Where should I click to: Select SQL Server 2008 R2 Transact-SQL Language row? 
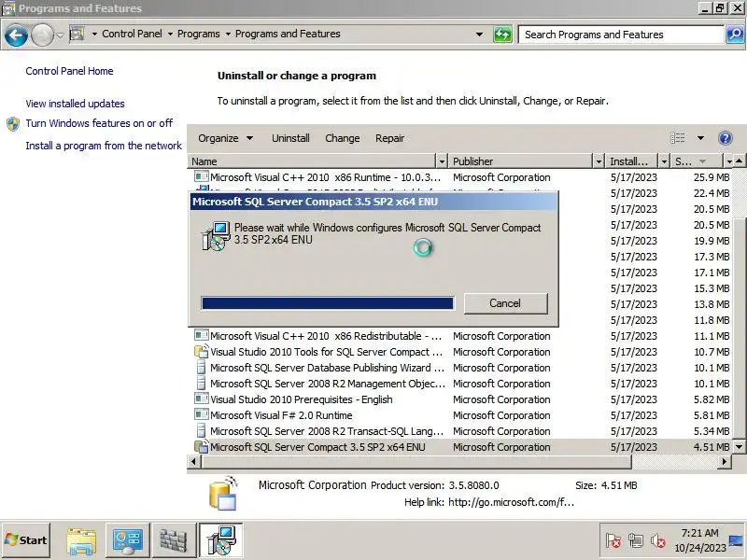coord(461,431)
